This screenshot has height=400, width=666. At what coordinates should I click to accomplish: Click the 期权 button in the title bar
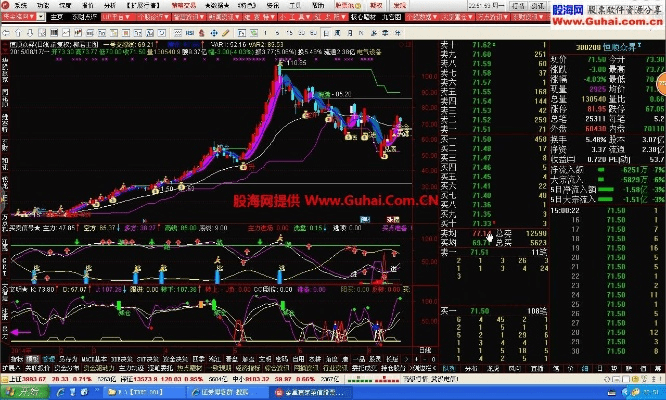[x=375, y=6]
